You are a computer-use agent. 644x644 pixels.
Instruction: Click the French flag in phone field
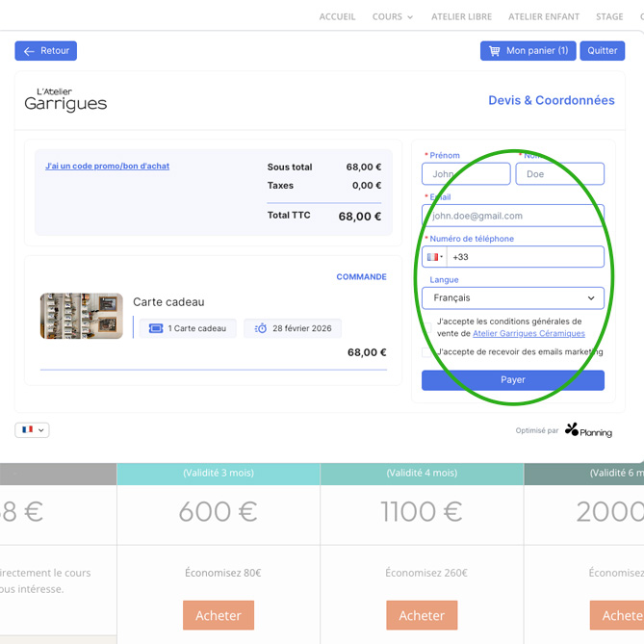432,257
